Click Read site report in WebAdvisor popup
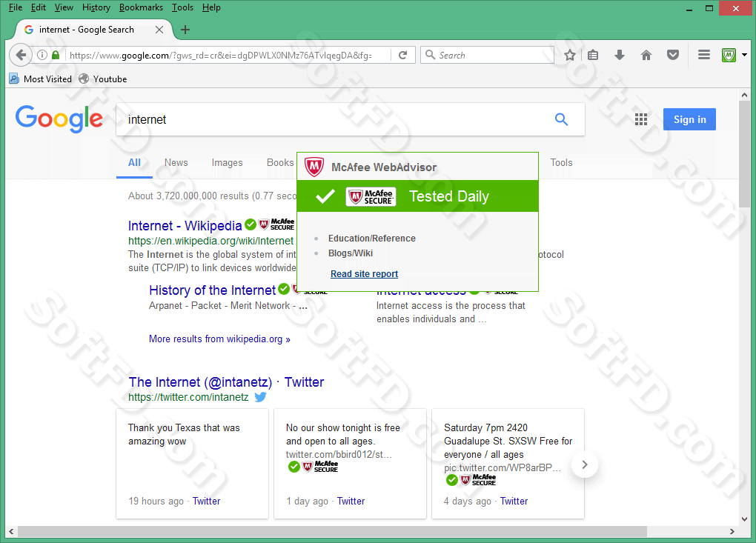 364,273
